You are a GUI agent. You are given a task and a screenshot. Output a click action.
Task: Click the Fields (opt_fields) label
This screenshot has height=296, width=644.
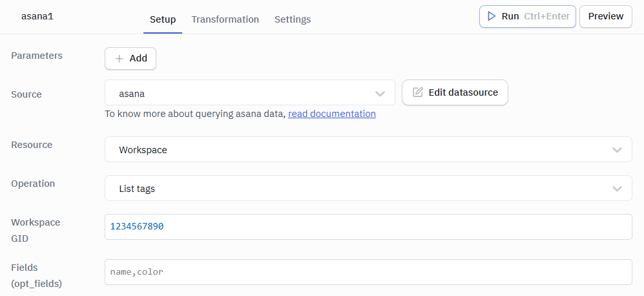(x=37, y=275)
